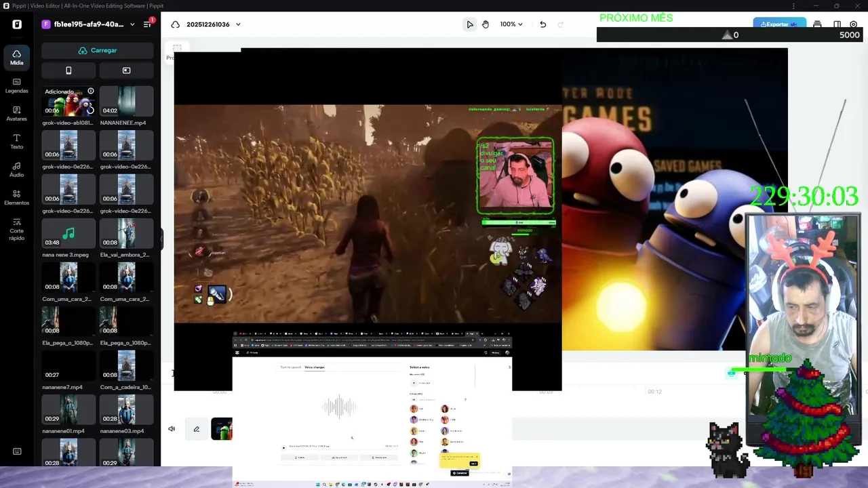Screen dimensions: 868x488
Task: Select the Com_a_cadeira_10 video thumbnail
Action: [x=126, y=365]
